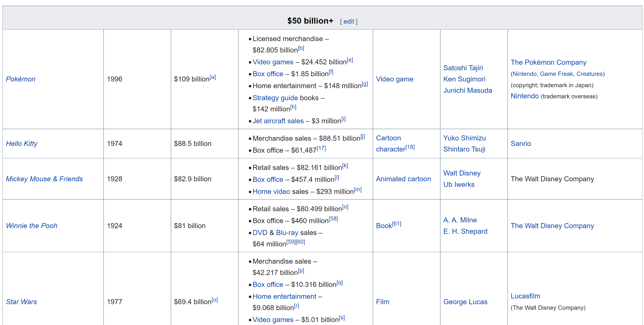644x325 pixels.
Task: Click footnote [b] after $82.805 billion
Action: tap(301, 48)
